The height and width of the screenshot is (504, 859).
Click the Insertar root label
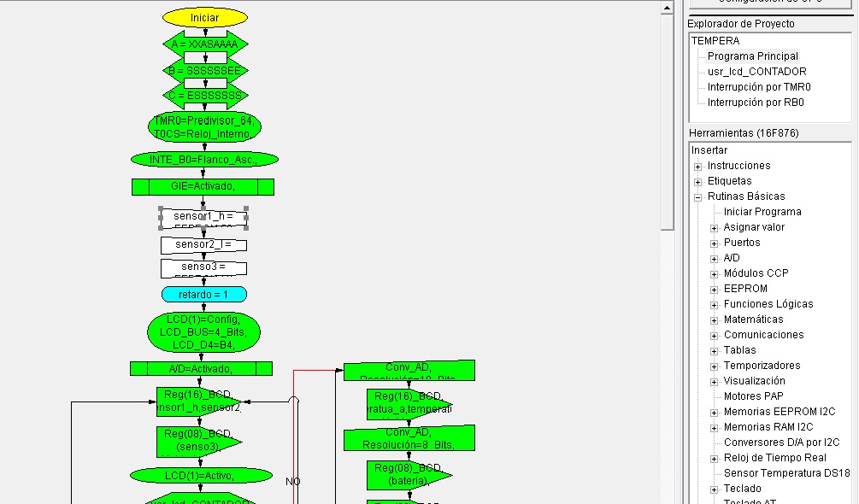(709, 150)
